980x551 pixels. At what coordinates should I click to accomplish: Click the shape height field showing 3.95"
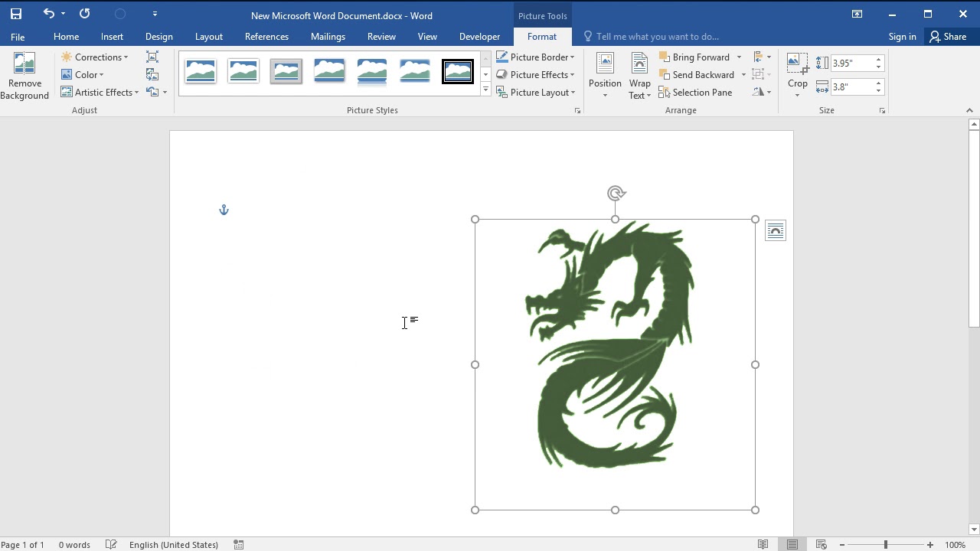click(851, 63)
